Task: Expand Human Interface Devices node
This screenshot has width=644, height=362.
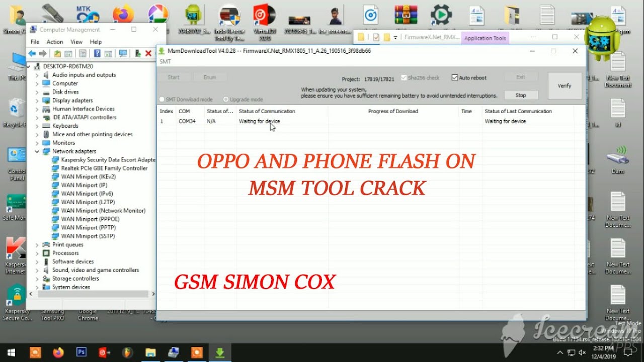Action: [37, 109]
